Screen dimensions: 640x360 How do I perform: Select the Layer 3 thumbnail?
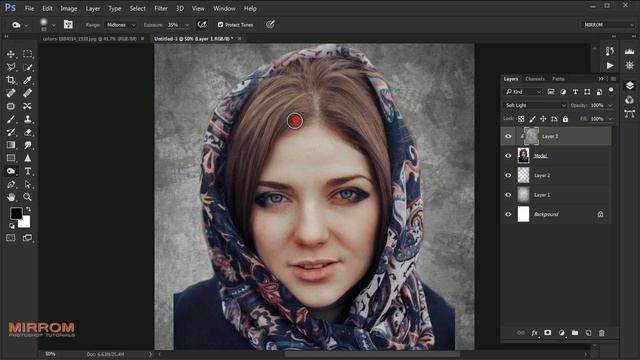tap(531, 136)
